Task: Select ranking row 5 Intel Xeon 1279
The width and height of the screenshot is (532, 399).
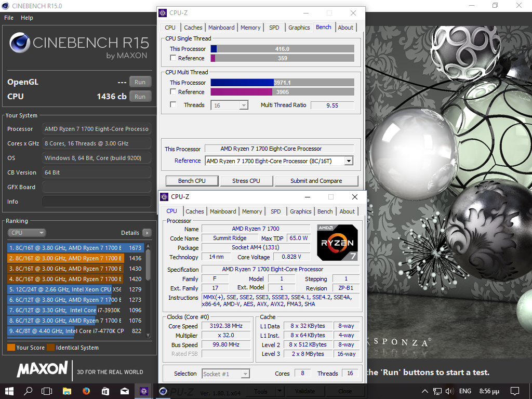Action: point(75,289)
